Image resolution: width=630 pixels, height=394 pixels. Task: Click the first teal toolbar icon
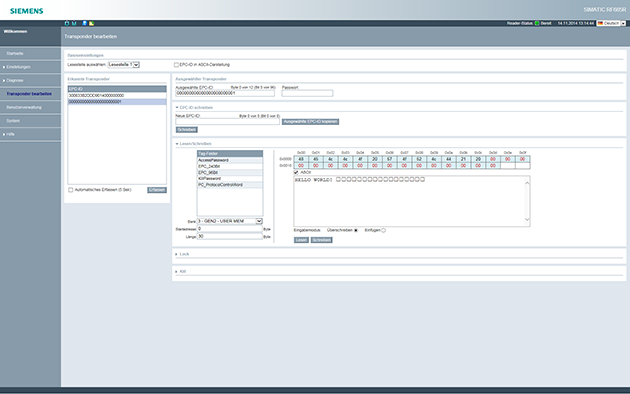click(x=67, y=23)
